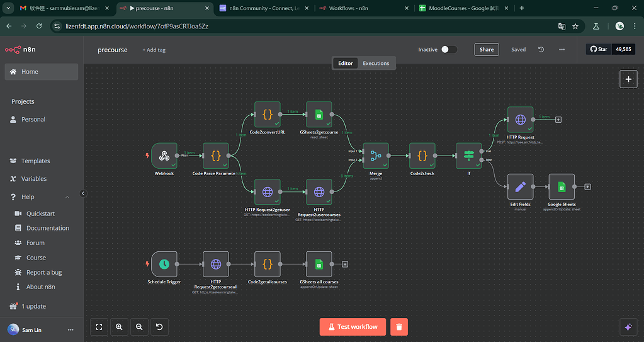Click the Schedule Trigger clock node
This screenshot has width=644, height=342.
tap(164, 264)
